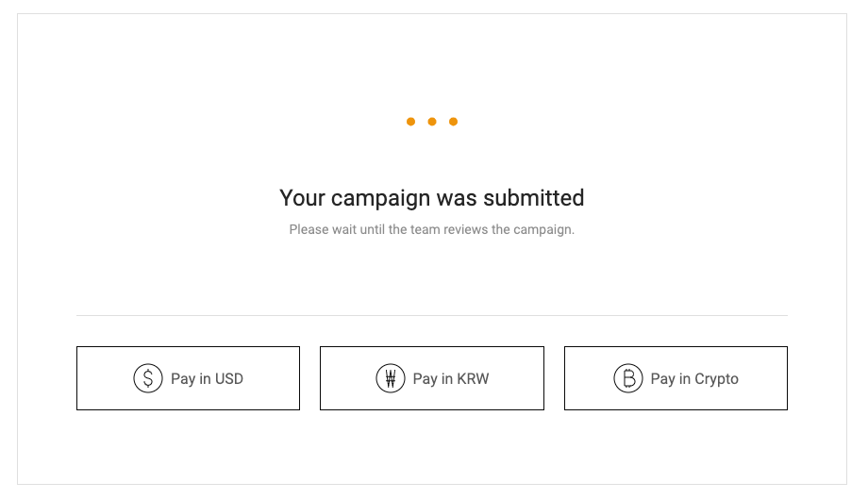Click the "Pay in USD" text label
Image resolution: width=868 pixels, height=499 pixels.
click(x=207, y=379)
